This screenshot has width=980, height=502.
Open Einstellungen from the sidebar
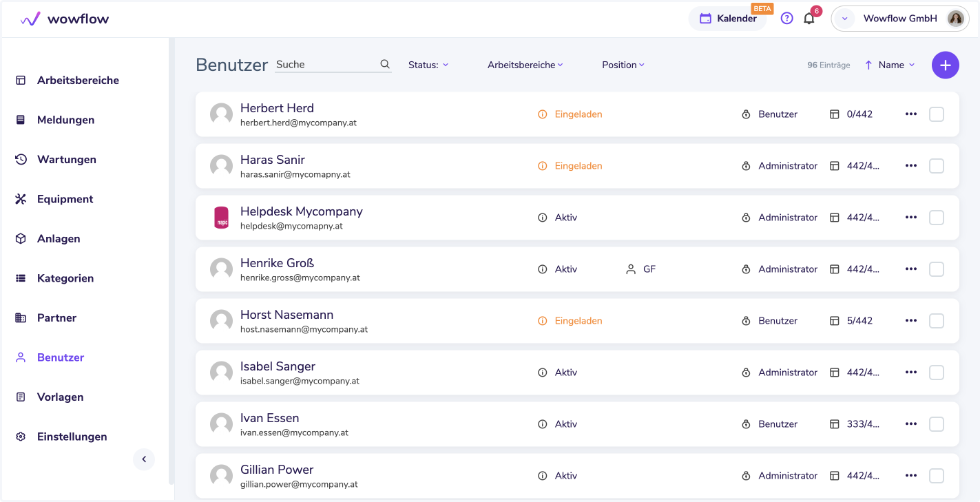pyautogui.click(x=72, y=437)
